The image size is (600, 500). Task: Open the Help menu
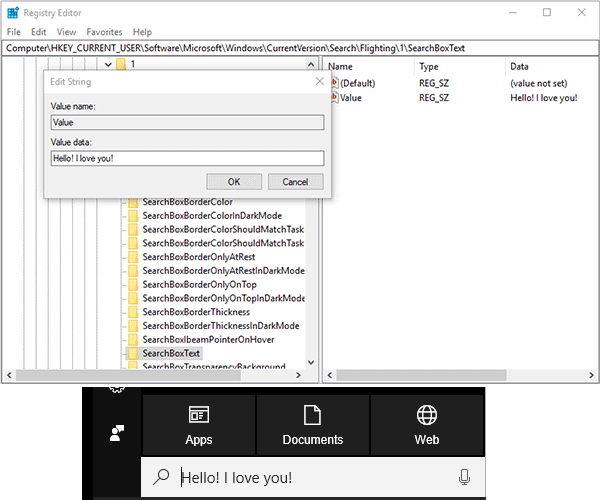click(x=142, y=32)
